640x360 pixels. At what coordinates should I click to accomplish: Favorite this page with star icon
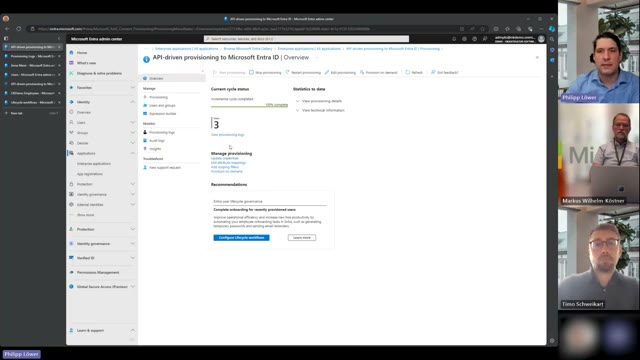click(482, 29)
